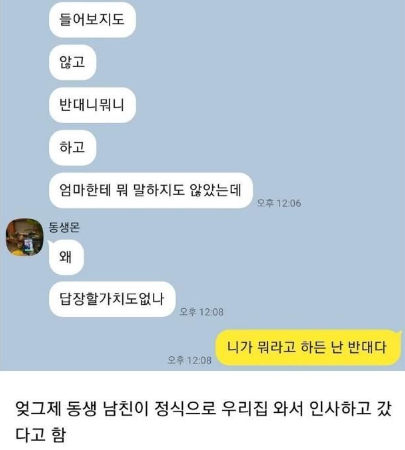Click the word '반대다' in yellow bubble
Image resolution: width=405 pixels, height=450 pixels.
[367, 347]
